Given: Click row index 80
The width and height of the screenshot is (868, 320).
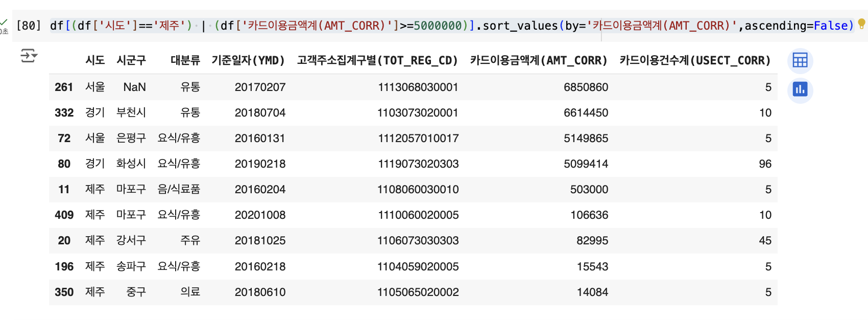Looking at the screenshot, I should point(64,164).
